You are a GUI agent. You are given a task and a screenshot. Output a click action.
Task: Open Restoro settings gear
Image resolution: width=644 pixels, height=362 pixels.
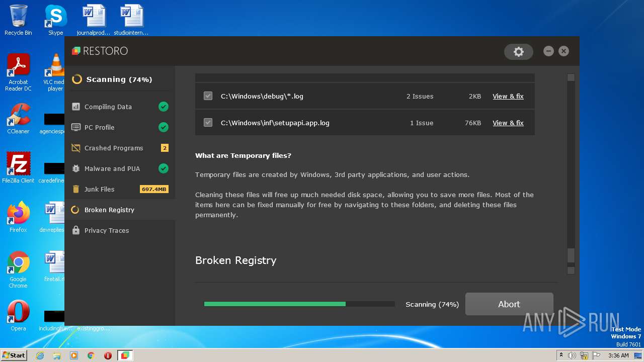[x=519, y=51]
